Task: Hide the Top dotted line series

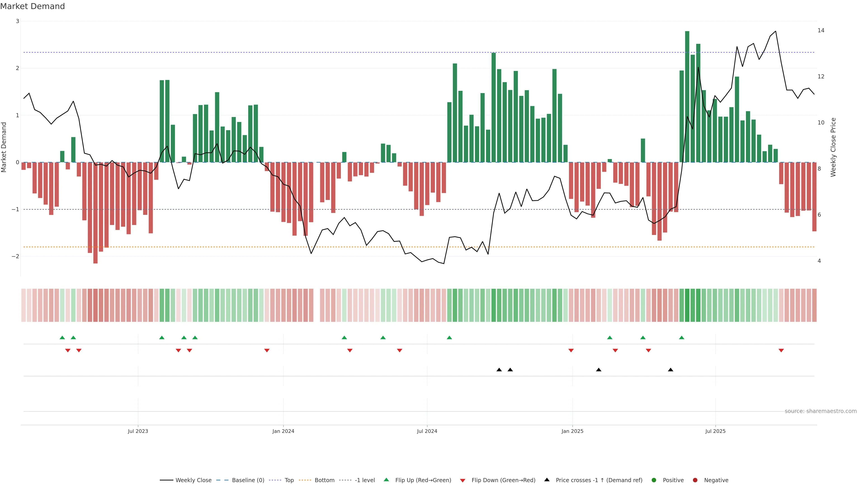Action: pyautogui.click(x=289, y=480)
